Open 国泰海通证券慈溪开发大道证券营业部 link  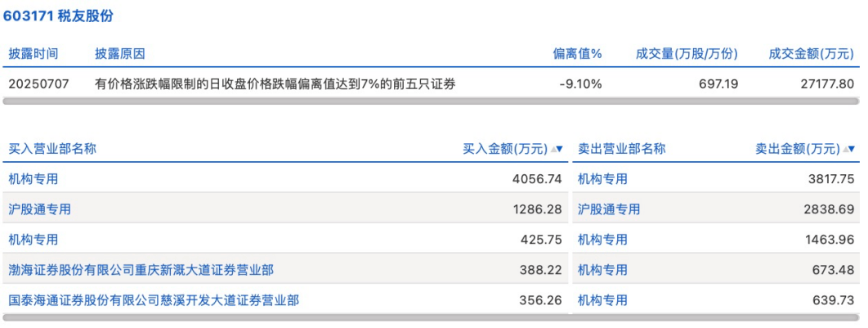point(154,300)
